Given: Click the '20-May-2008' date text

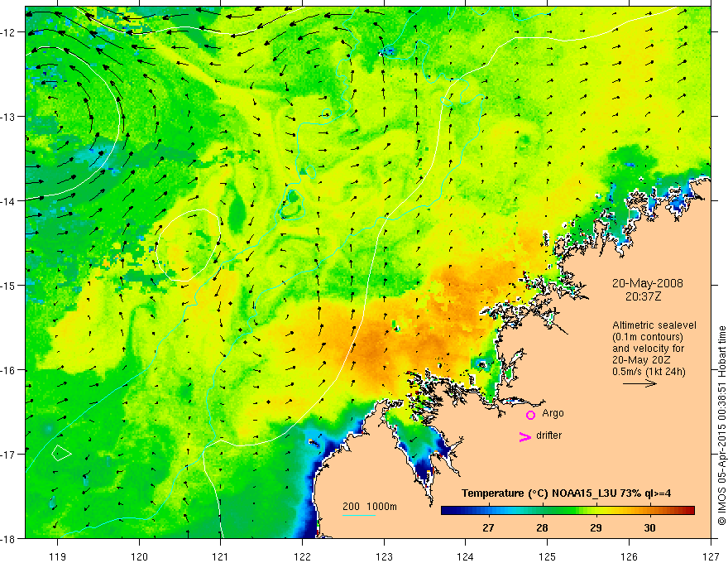Looking at the screenshot, I should [647, 283].
